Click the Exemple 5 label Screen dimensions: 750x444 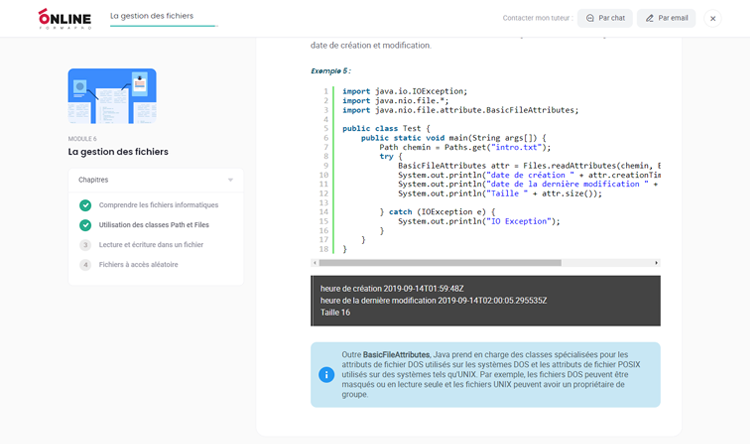pos(331,71)
